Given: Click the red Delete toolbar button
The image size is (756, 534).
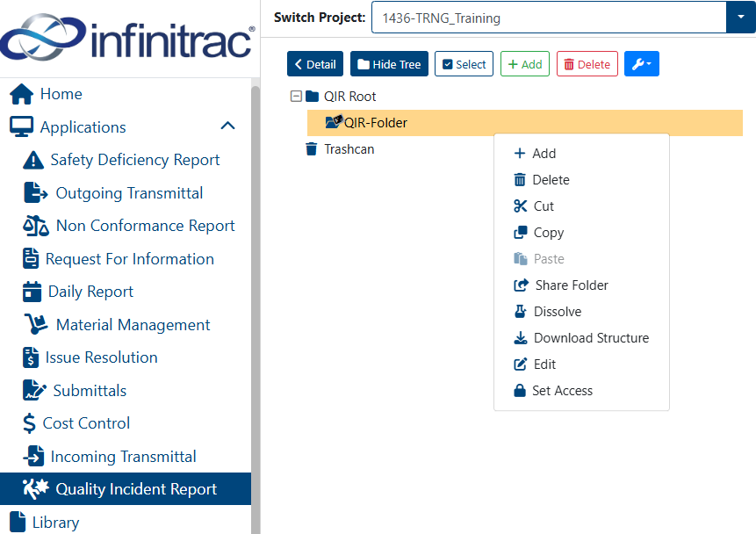Looking at the screenshot, I should coord(587,63).
